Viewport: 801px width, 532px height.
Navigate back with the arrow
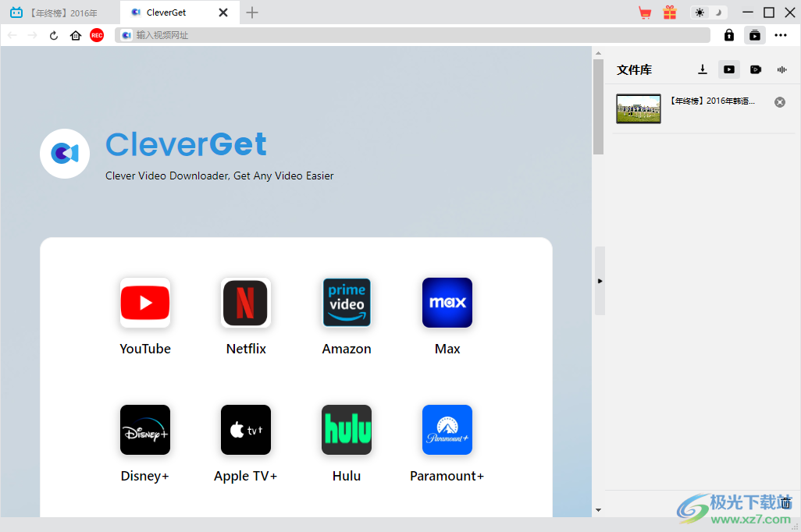coord(12,35)
